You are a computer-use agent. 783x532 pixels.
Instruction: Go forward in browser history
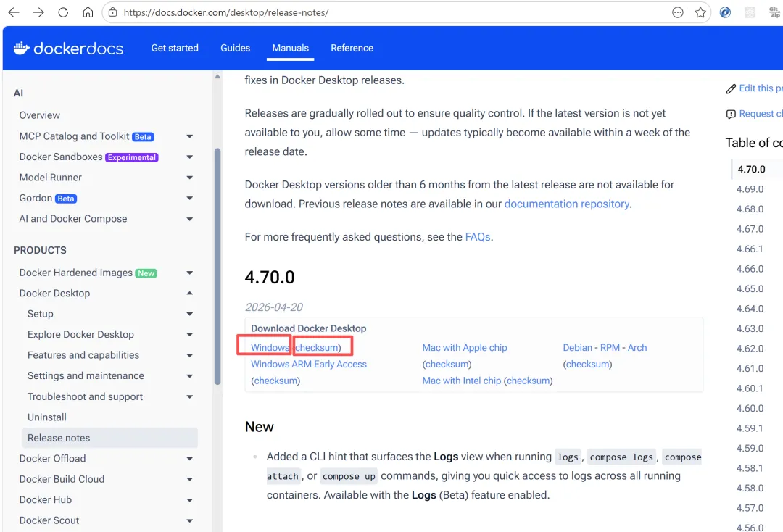[x=38, y=12]
